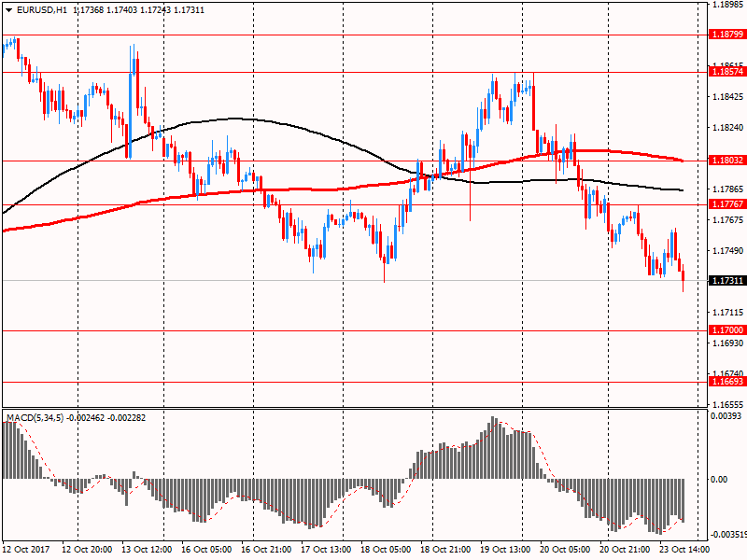Image resolution: width=747 pixels, height=560 pixels.
Task: Select the 18 Oct 05:00 time axis label
Action: 386,549
